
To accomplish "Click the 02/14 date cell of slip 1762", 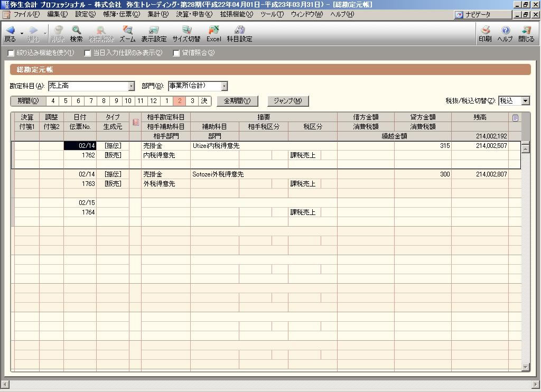I will tap(80, 146).
